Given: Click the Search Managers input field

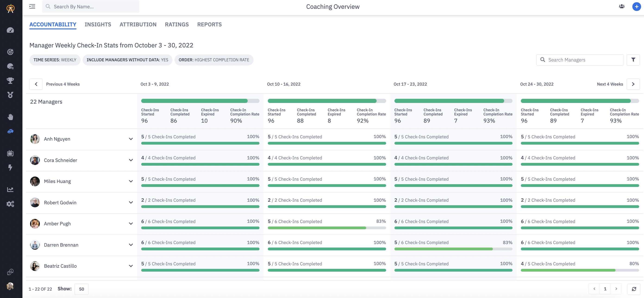Looking at the screenshot, I should click(580, 60).
